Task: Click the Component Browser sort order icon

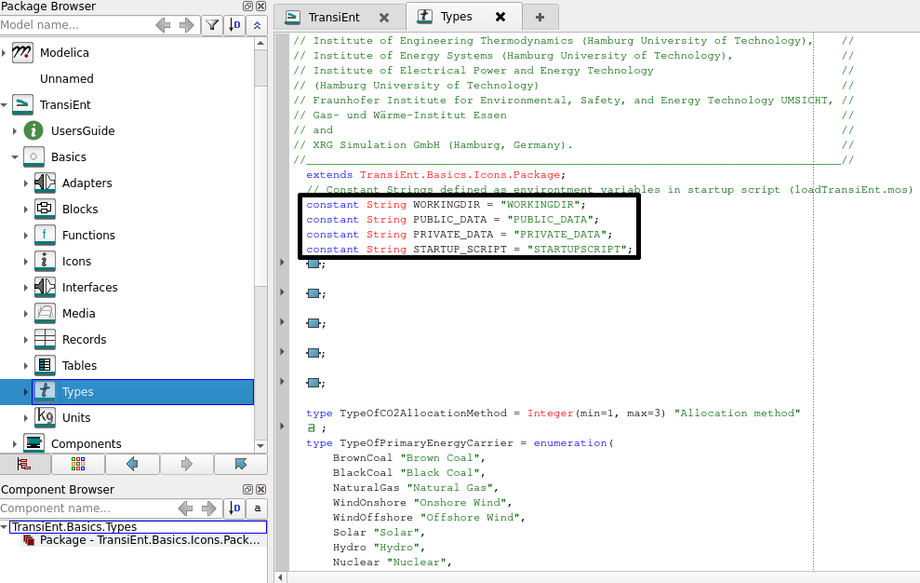Action: click(x=235, y=508)
